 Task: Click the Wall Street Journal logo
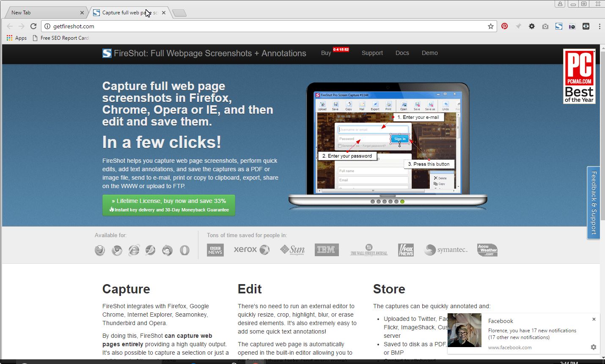(x=369, y=250)
